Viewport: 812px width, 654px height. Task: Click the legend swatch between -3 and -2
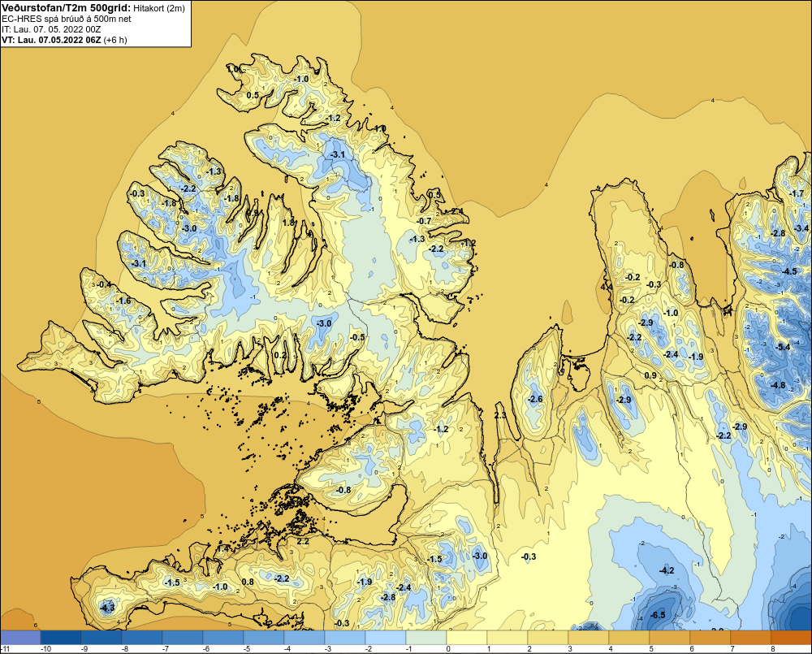point(345,638)
